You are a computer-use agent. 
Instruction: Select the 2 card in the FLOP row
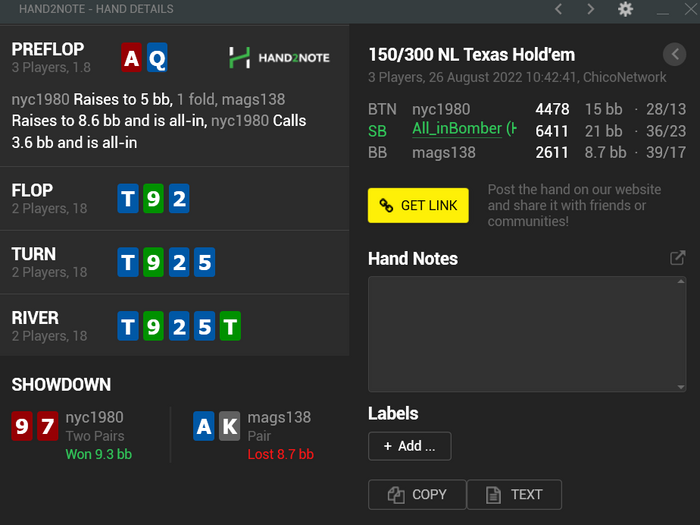click(179, 199)
